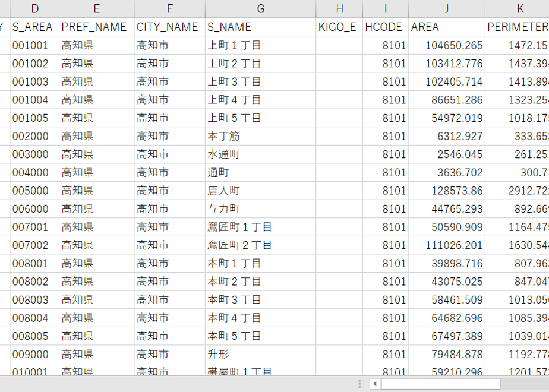The height and width of the screenshot is (392, 549).
Task: Select AREA value 67497.389
Action: (447, 336)
